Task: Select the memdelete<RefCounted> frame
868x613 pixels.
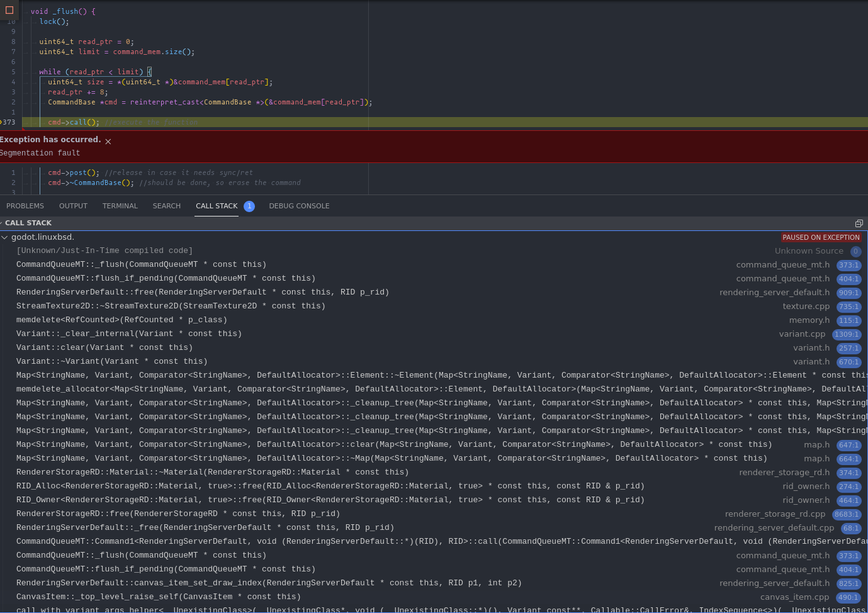Action: (x=434, y=320)
